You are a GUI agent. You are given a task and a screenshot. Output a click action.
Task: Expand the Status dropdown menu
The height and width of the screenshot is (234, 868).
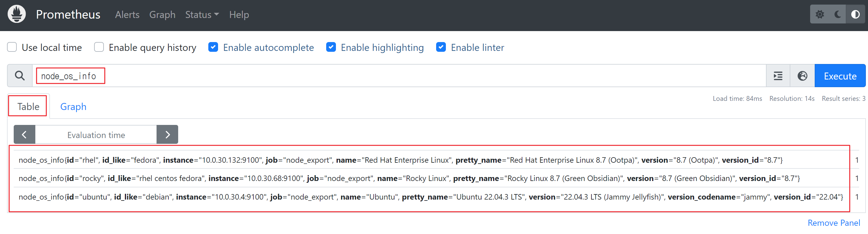click(202, 15)
